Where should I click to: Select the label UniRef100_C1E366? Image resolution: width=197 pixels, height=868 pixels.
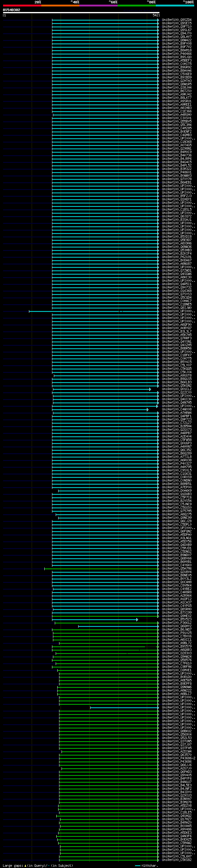pos(177,111)
